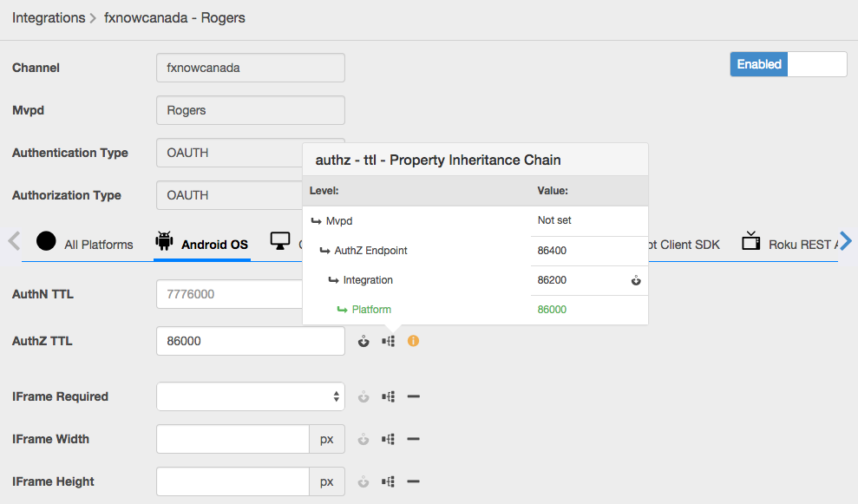Click the orange info icon next to AuthZ TTL
The height and width of the screenshot is (504, 858).
point(413,342)
